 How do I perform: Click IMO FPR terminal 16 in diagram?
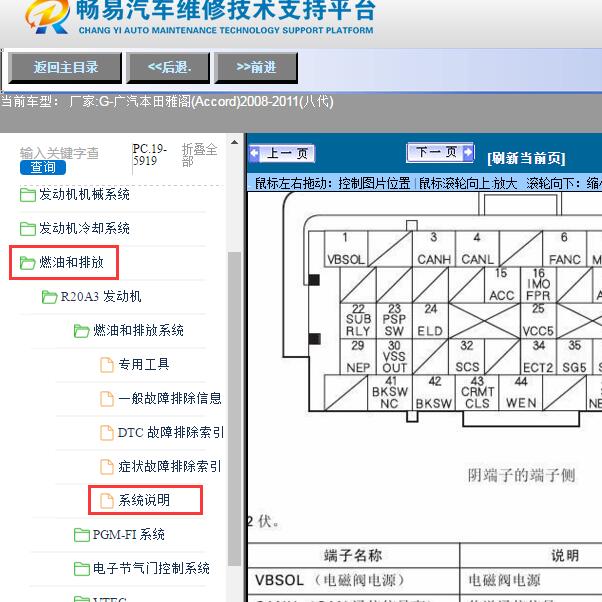tap(538, 285)
